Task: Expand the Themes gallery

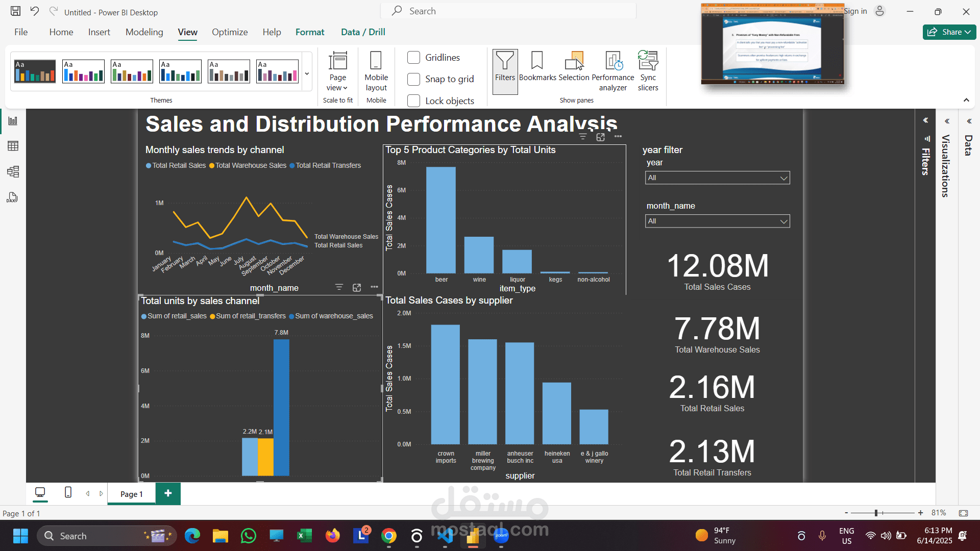Action: (307, 73)
